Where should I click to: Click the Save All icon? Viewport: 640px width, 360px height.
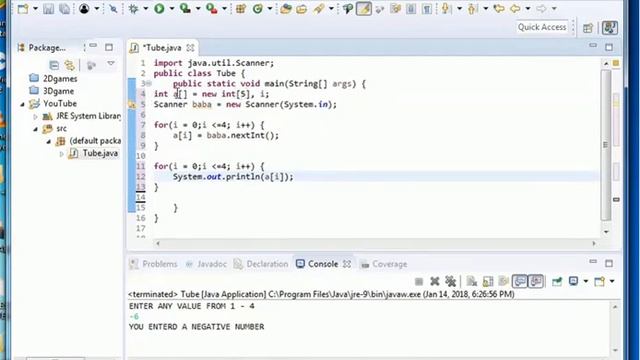(x=64, y=9)
